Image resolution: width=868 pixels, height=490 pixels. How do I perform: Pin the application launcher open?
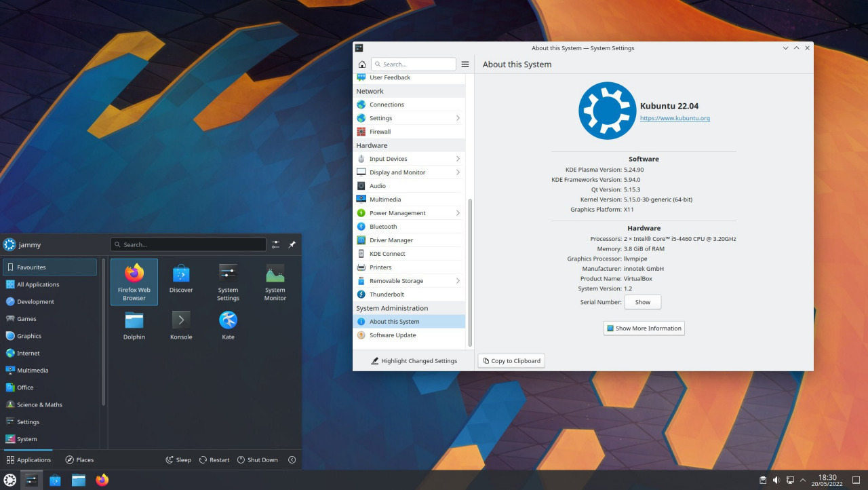[292, 244]
